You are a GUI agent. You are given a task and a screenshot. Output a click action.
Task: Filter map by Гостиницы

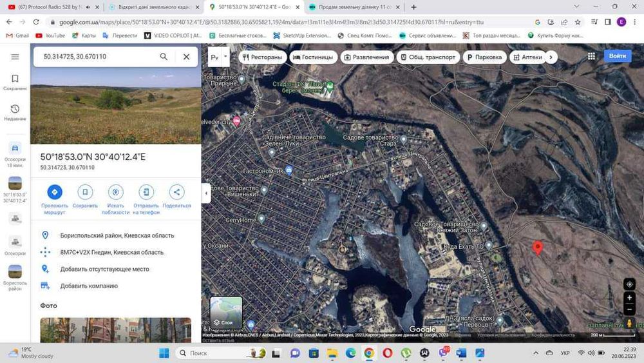coord(314,57)
